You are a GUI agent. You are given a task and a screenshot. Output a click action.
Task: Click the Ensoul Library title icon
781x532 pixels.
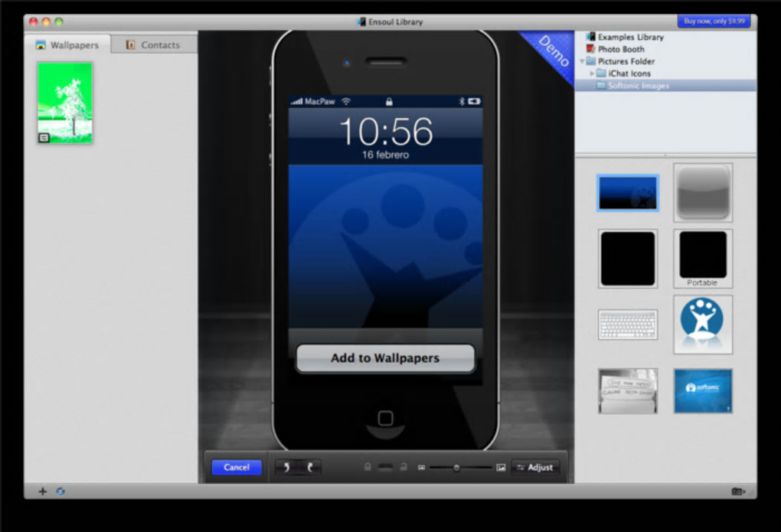pos(361,22)
